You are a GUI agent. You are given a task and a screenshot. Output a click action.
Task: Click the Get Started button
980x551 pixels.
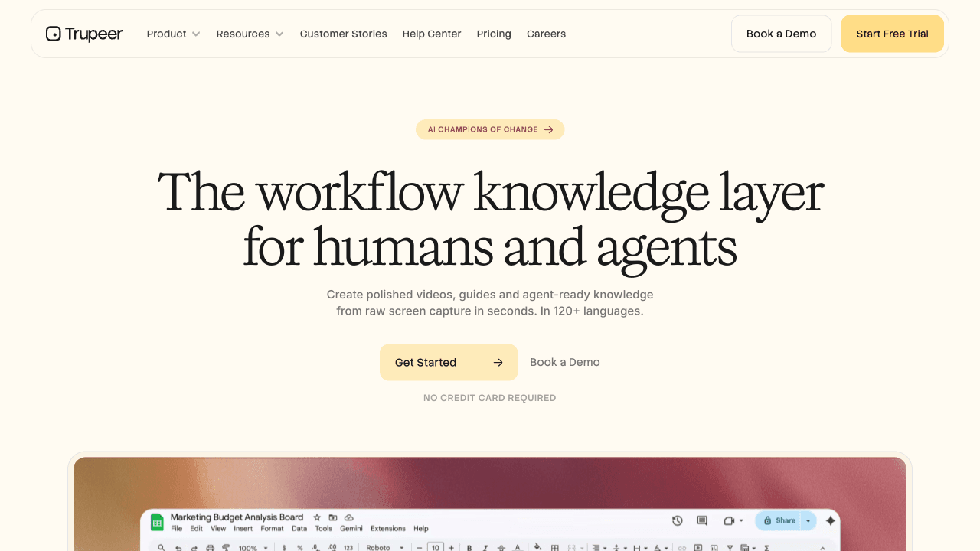click(x=449, y=363)
